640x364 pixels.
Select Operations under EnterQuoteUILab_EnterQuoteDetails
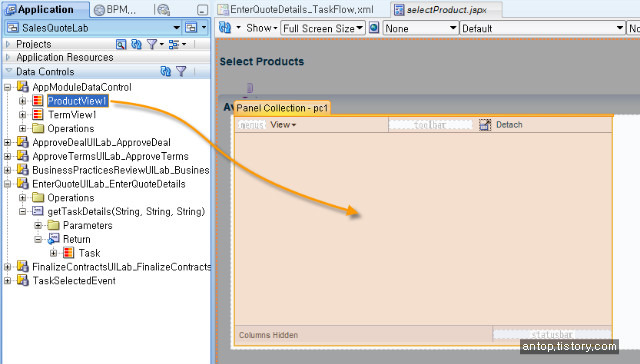pyautogui.click(x=71, y=198)
